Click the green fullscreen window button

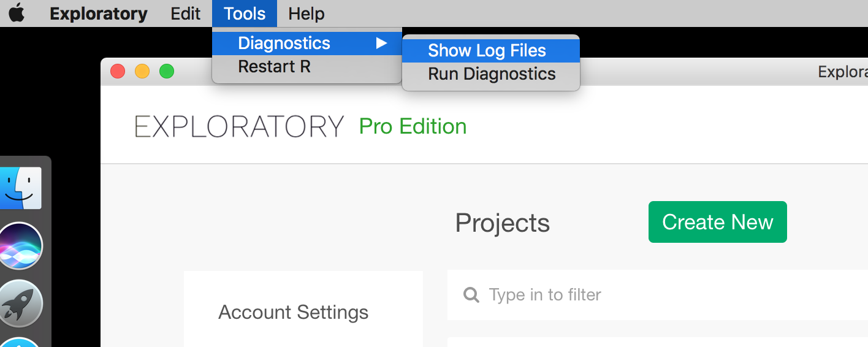[x=167, y=71]
